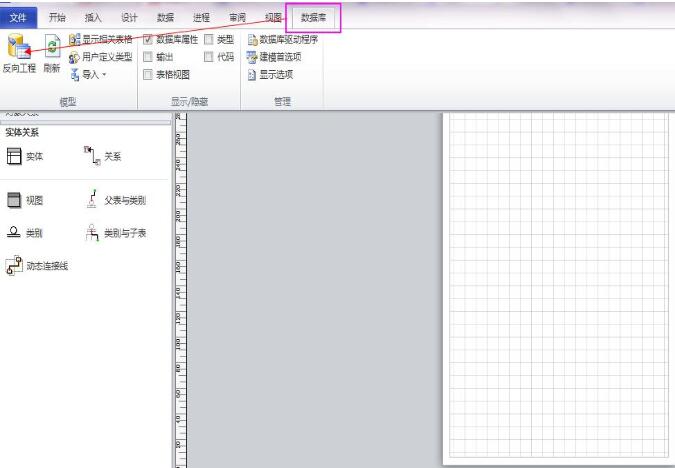675x468 pixels.
Task: Select the 父表与类别 shape
Action: point(116,200)
